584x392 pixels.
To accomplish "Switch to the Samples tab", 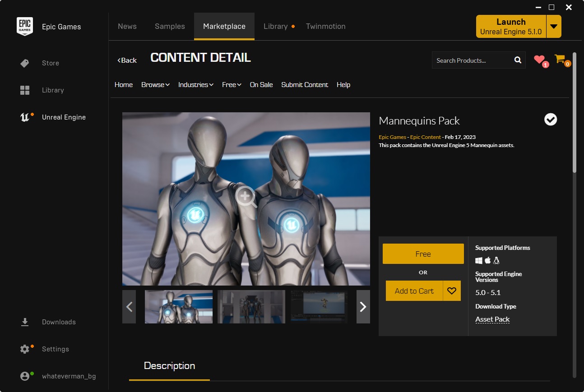I will click(170, 26).
